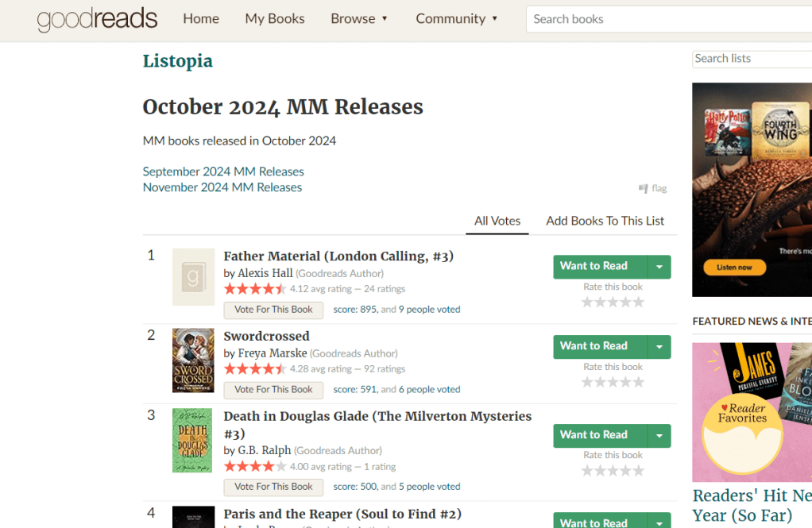Click the Search books field
Image resolution: width=812 pixels, height=528 pixels.
pos(667,18)
